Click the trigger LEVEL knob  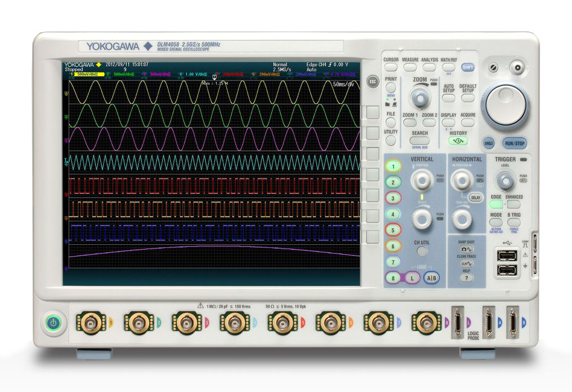[505, 181]
